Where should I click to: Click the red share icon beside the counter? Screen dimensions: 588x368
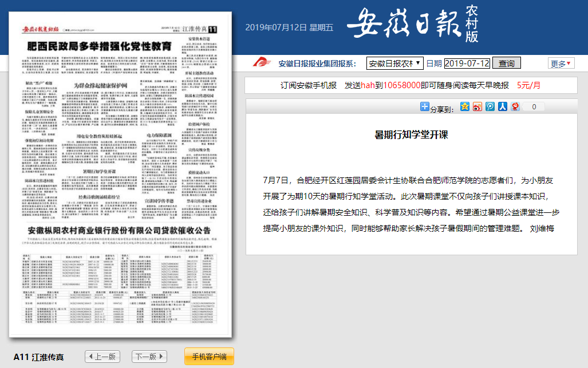click(515, 106)
